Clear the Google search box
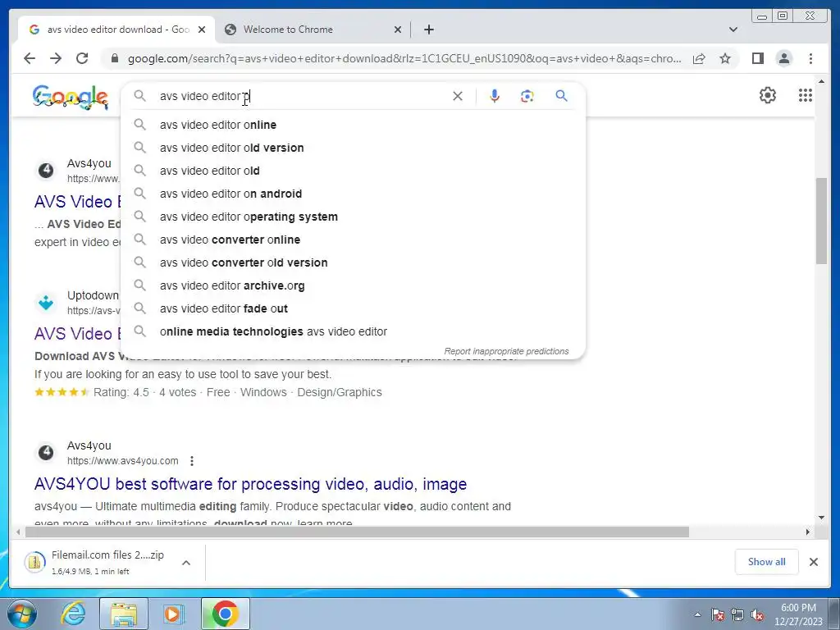 click(458, 96)
